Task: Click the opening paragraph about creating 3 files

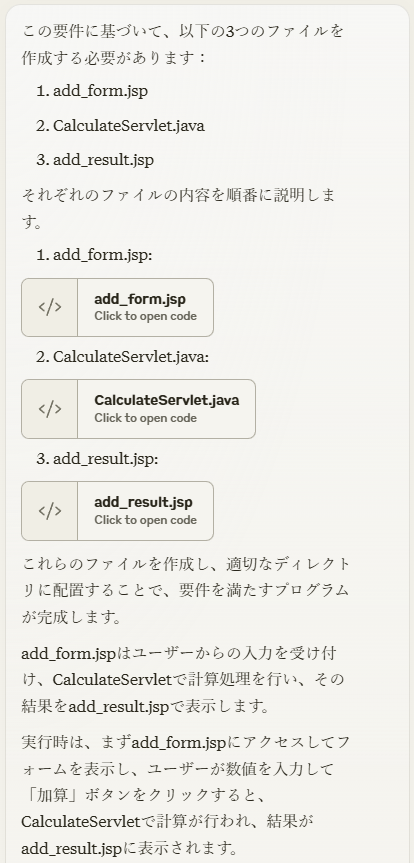Action: pyautogui.click(x=182, y=44)
